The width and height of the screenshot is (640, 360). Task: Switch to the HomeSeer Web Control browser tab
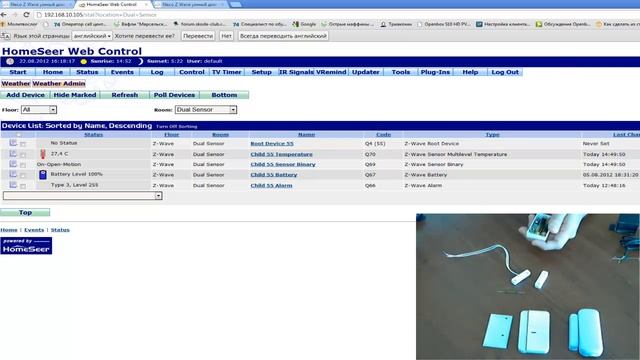113,4
